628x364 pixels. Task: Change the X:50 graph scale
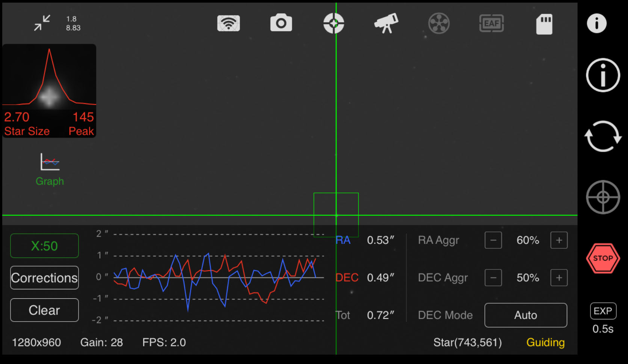44,246
